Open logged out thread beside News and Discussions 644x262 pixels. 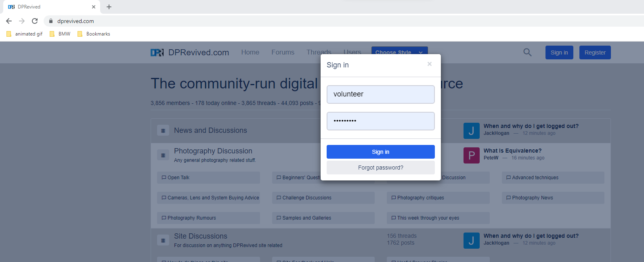pos(531,126)
